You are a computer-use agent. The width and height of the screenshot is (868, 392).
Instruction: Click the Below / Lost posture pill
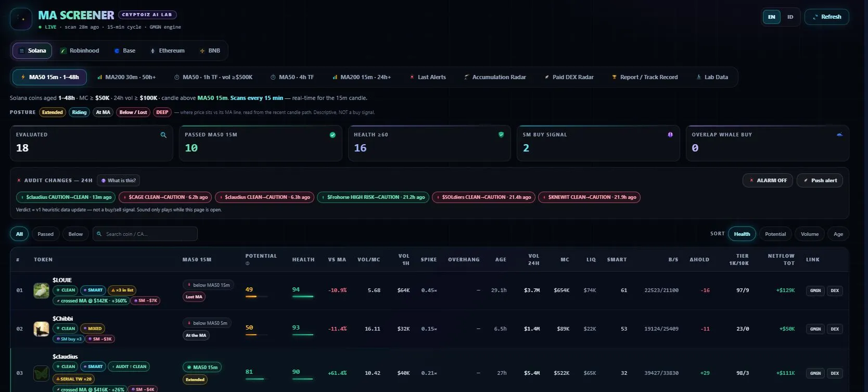(133, 112)
